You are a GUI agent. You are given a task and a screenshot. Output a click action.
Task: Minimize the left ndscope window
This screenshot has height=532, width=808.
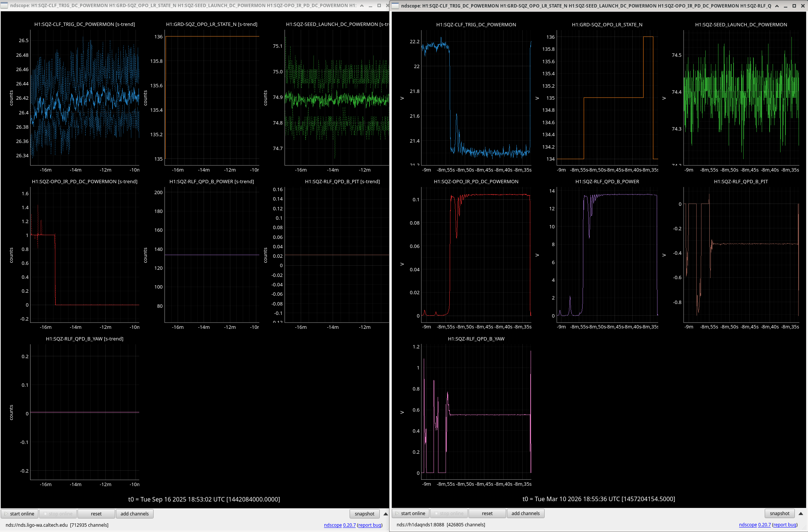click(x=370, y=6)
